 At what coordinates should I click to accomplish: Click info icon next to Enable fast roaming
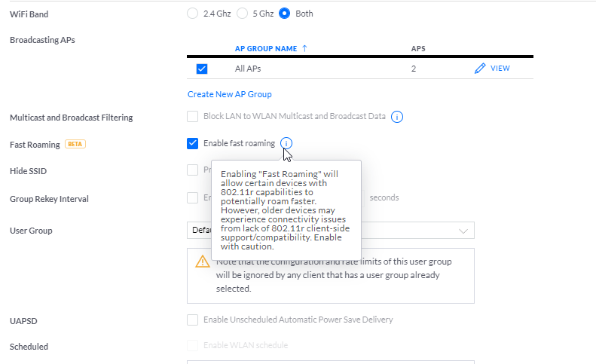click(286, 143)
